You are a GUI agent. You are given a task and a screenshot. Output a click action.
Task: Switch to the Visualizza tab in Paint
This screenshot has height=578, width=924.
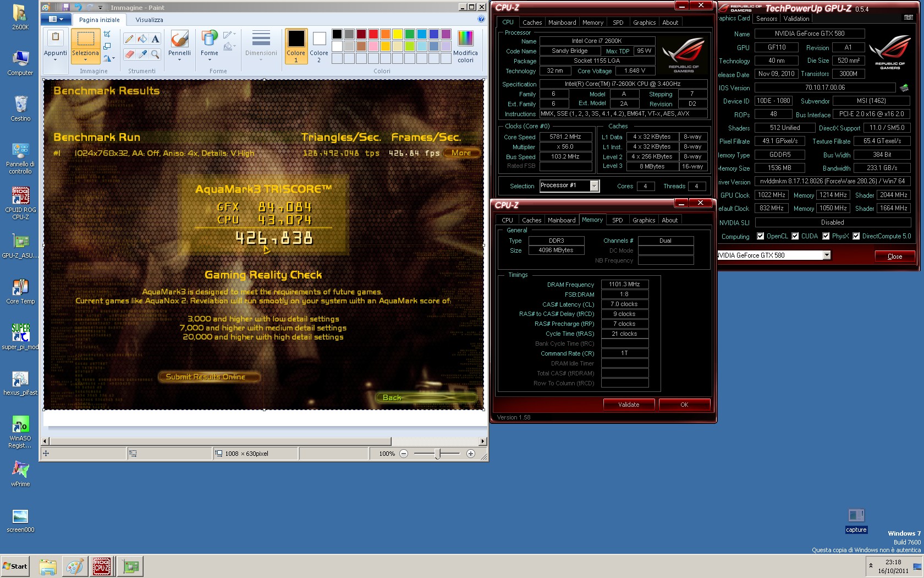(x=149, y=20)
